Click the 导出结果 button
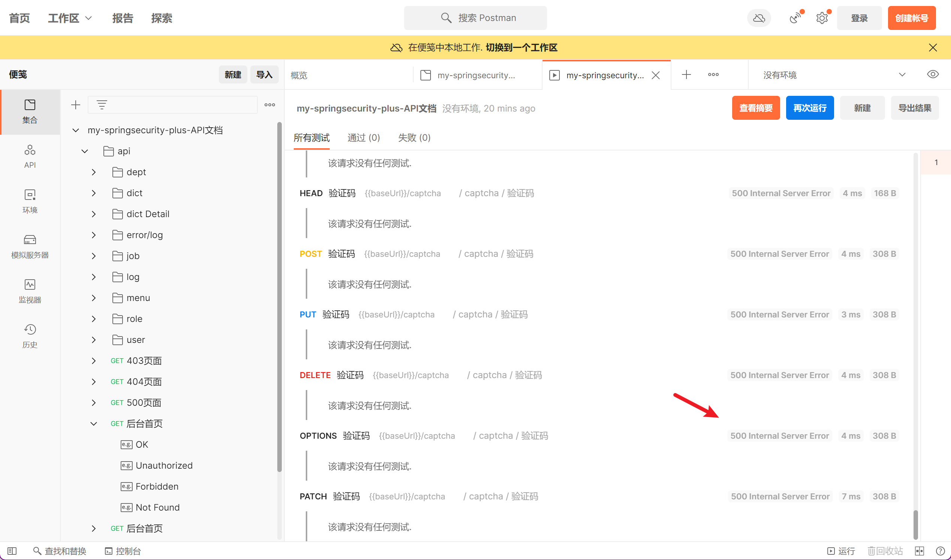This screenshot has width=951, height=560. pyautogui.click(x=914, y=108)
